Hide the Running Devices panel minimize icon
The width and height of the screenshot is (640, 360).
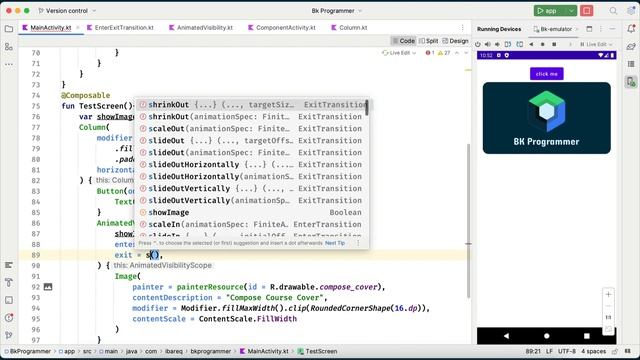pos(612,29)
